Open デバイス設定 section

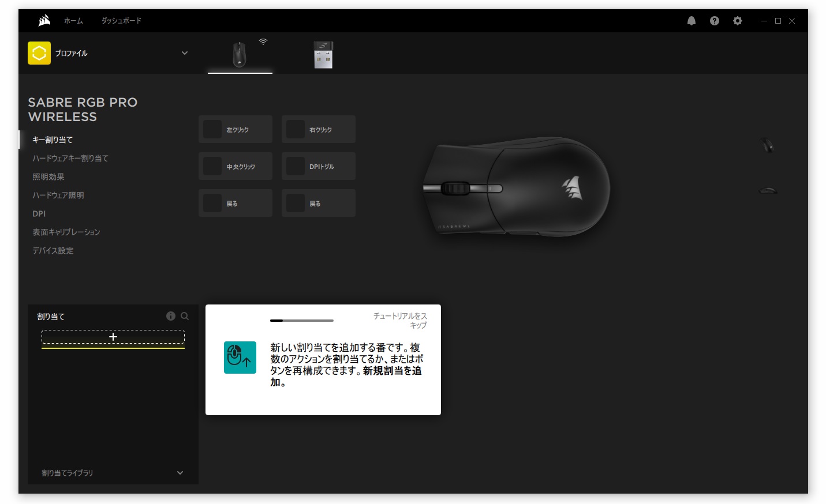53,251
